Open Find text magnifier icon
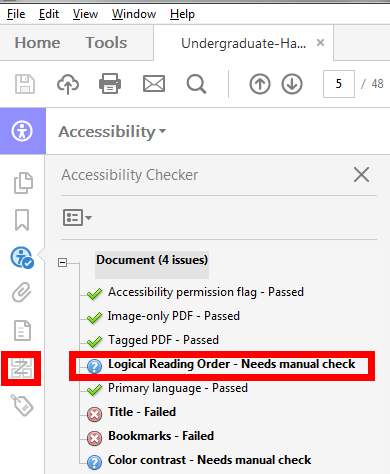Viewport: 390px width, 474px height. [x=196, y=84]
